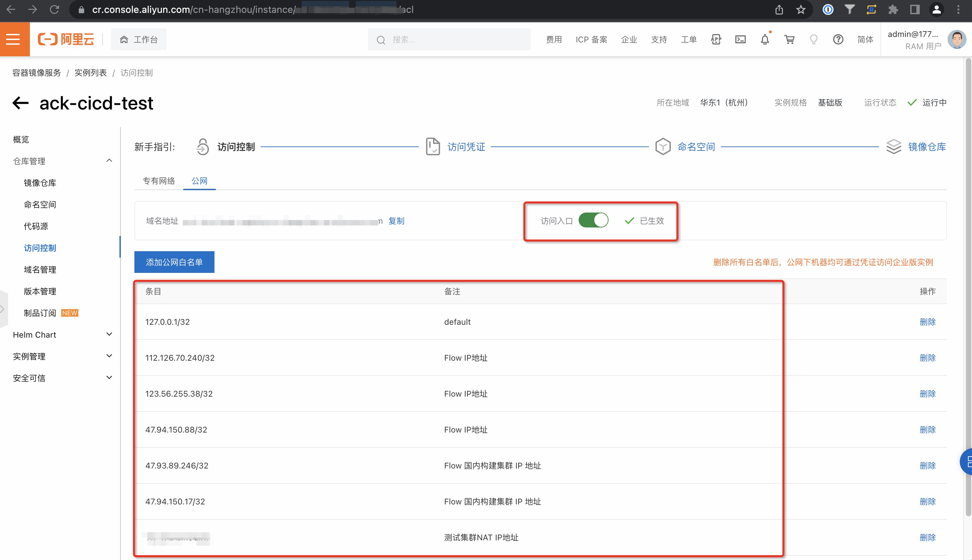Image resolution: width=972 pixels, height=560 pixels.
Task: Open the shopping cart icon
Action: [x=789, y=39]
